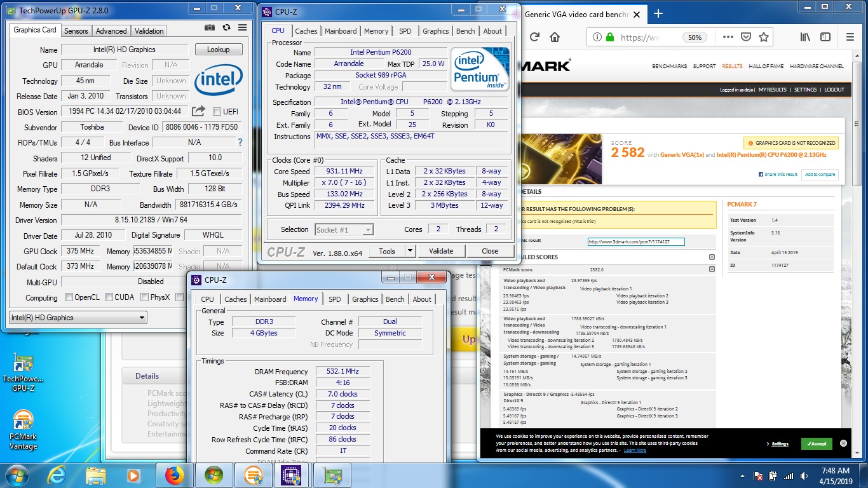
Task: Open the Graphics tab in the Memory CPU-Z window
Action: tap(365, 299)
